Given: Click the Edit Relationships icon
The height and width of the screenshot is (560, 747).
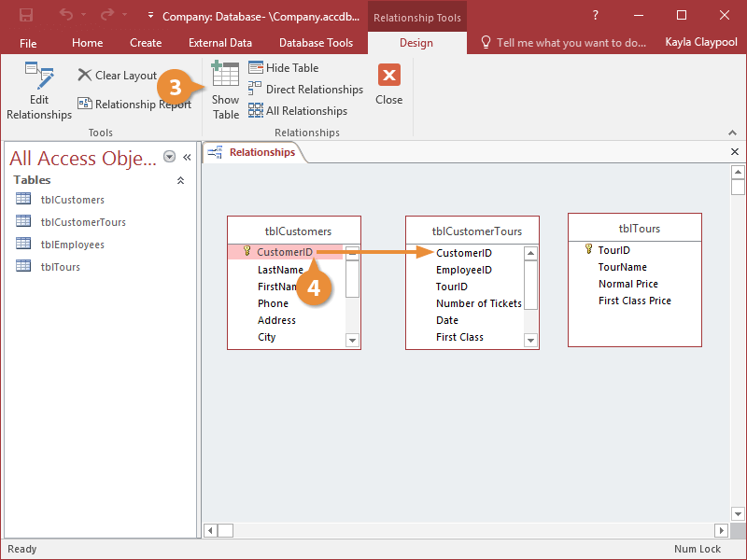Looking at the screenshot, I should 38,78.
